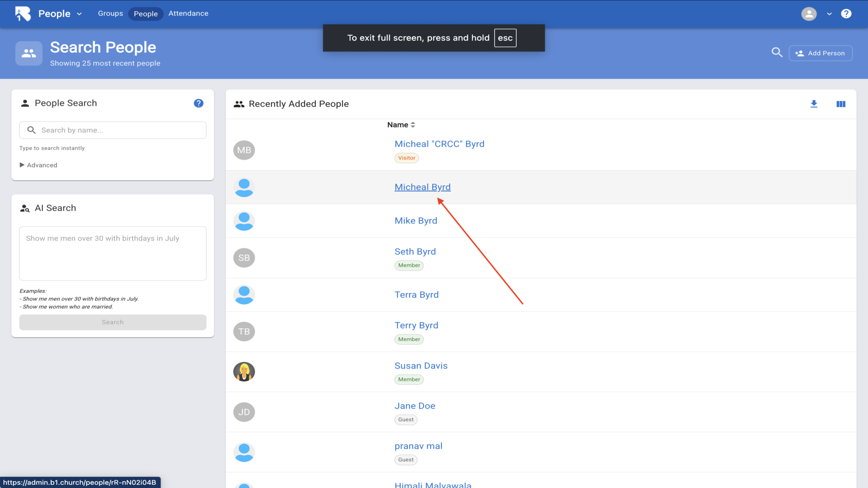This screenshot has width=868, height=488.
Task: Open the user account avatar icon
Action: coord(809,14)
